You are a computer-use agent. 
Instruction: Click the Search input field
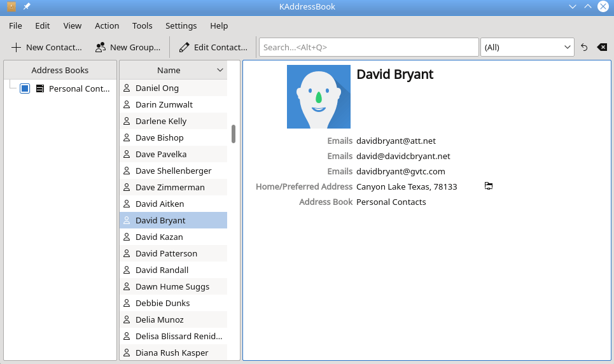point(368,47)
